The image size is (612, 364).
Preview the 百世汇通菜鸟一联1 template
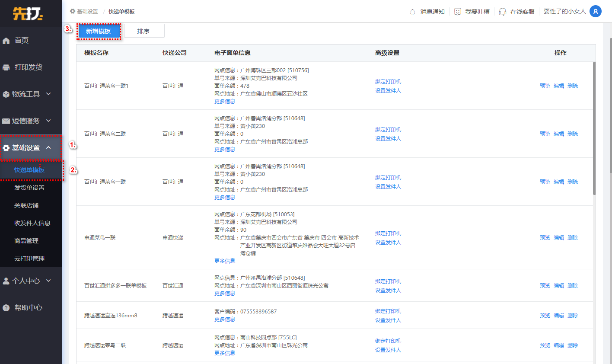click(545, 86)
